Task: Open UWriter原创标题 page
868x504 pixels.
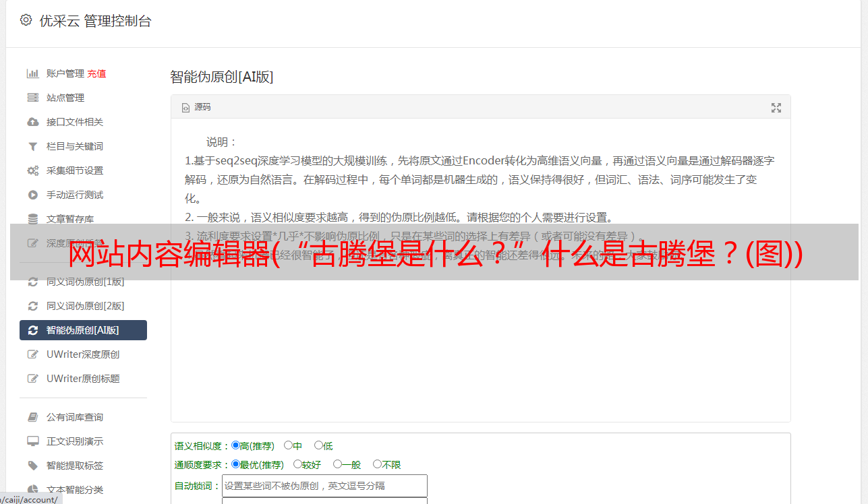Action: tap(83, 379)
